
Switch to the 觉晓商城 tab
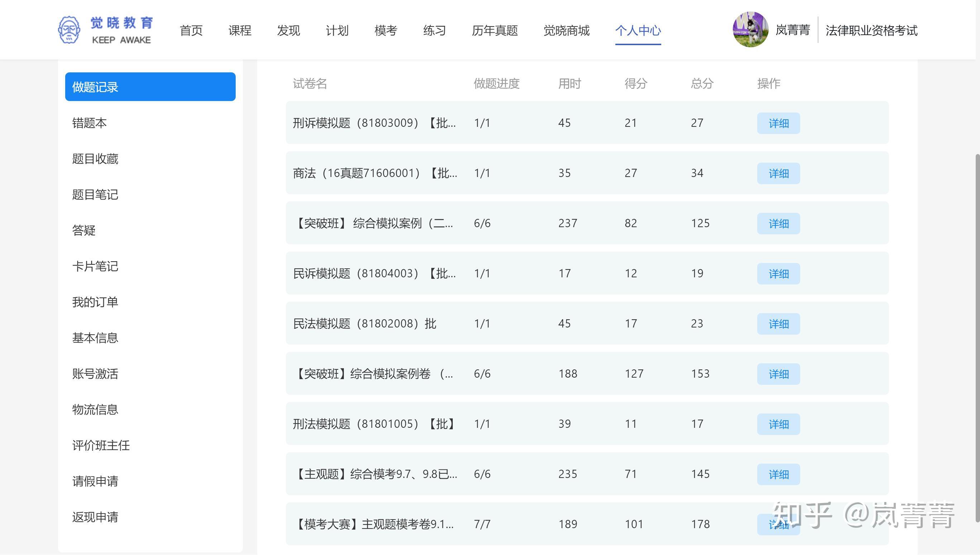(566, 30)
